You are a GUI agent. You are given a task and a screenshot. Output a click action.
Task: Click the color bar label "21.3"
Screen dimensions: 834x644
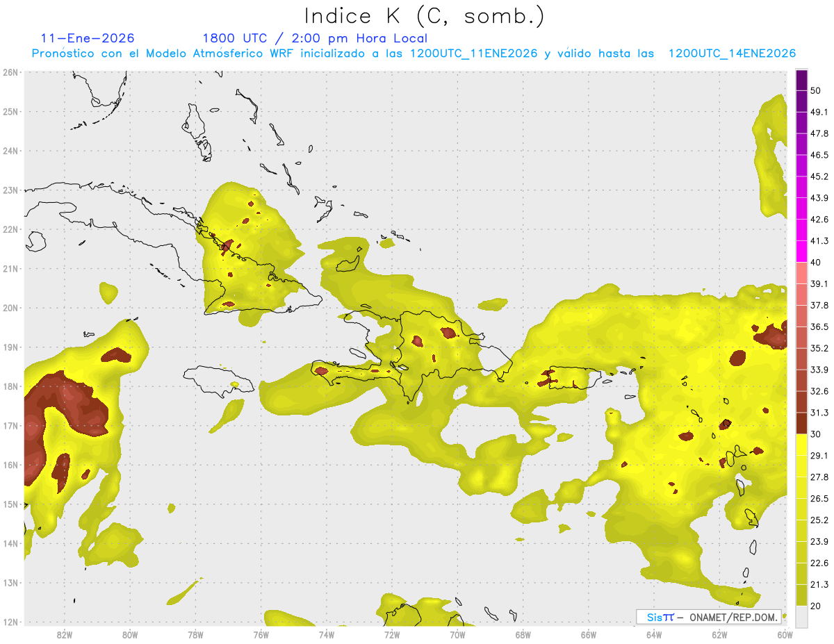pyautogui.click(x=819, y=585)
